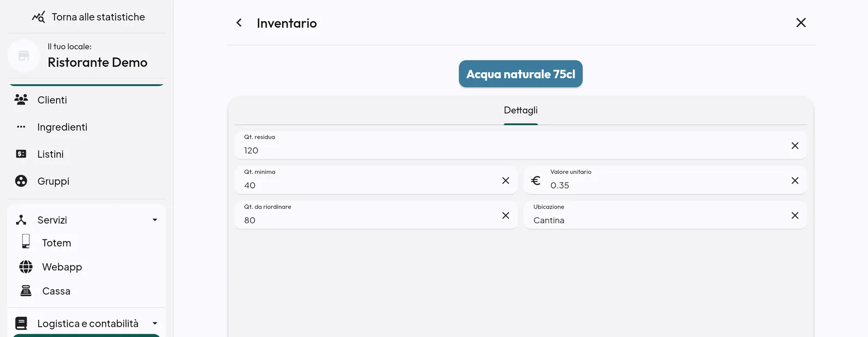Collapse the Servizi section arrow
The image size is (868, 337).
155,220
